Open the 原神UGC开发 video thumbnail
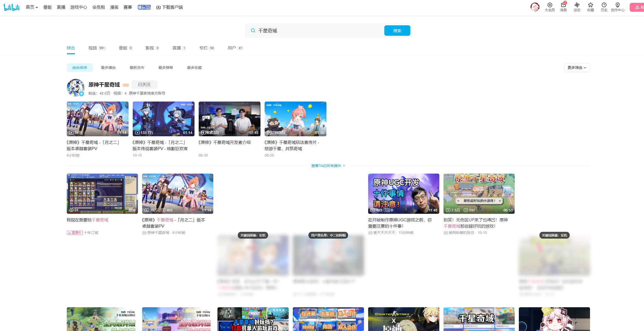Image resolution: width=644 pixels, height=331 pixels. tap(403, 193)
